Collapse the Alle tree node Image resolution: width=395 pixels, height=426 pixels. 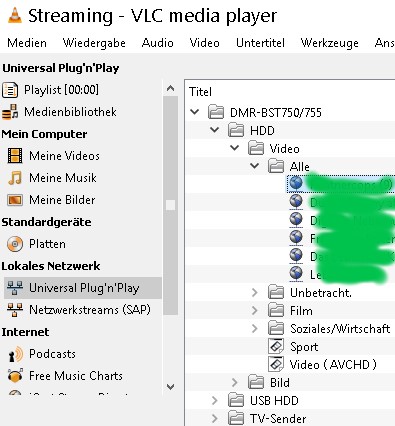255,166
